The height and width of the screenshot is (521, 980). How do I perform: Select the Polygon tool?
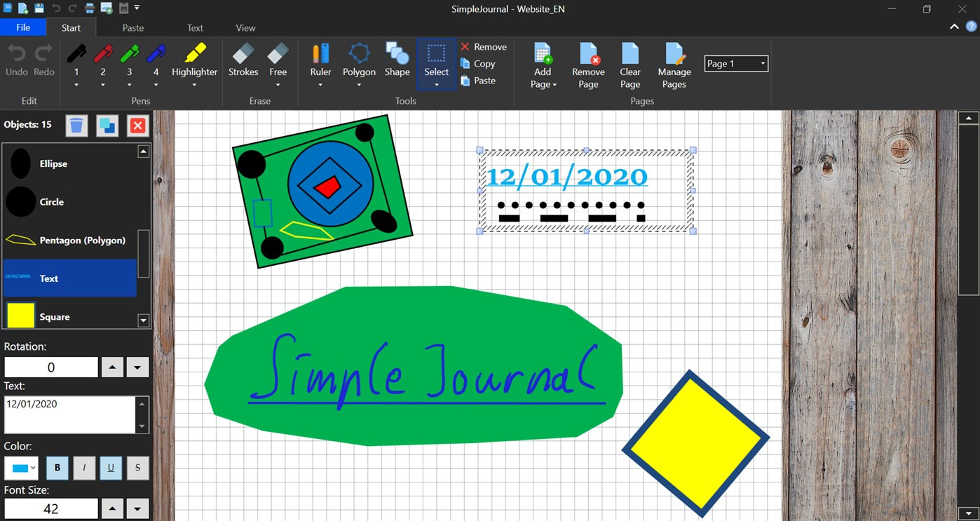pyautogui.click(x=359, y=60)
